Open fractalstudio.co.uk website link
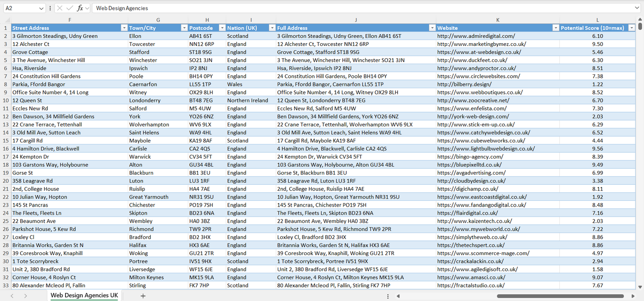Image resolution: width=644 pixels, height=301 pixels. [x=471, y=285]
